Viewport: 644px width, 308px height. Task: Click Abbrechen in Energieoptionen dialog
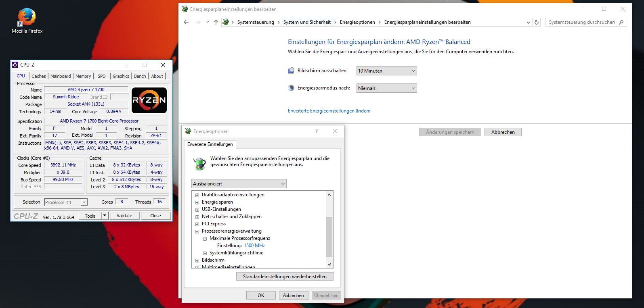294,296
